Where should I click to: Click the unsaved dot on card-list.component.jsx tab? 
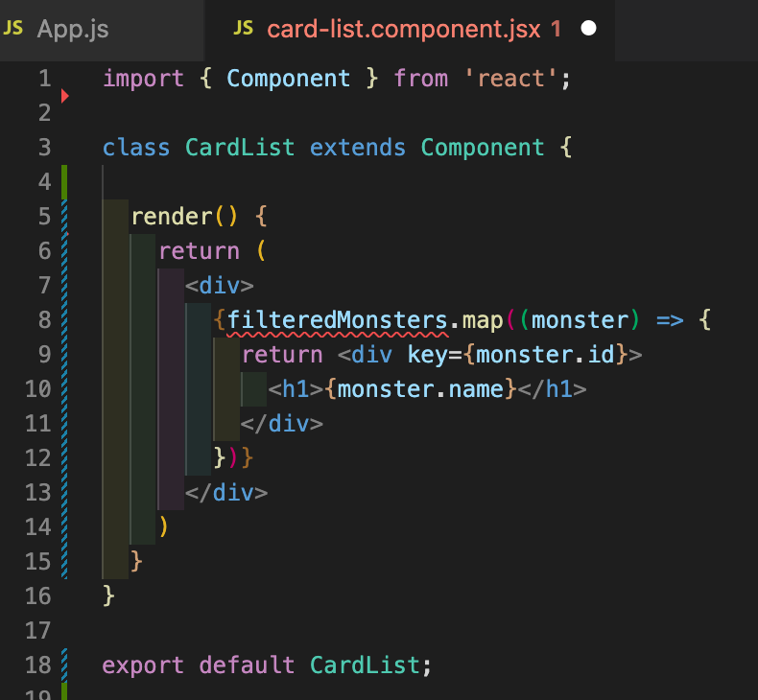pyautogui.click(x=588, y=29)
